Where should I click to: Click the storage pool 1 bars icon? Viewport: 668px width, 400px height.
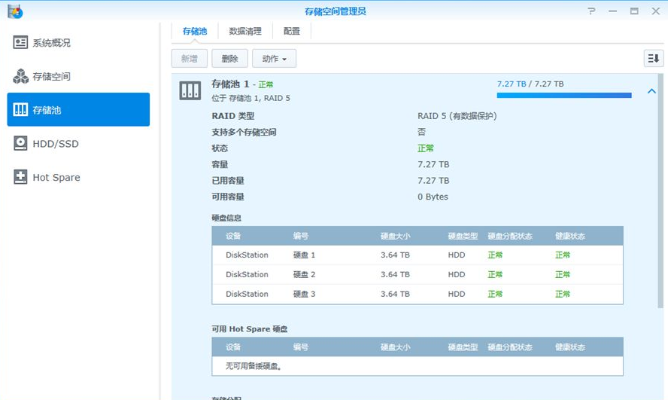(190, 91)
